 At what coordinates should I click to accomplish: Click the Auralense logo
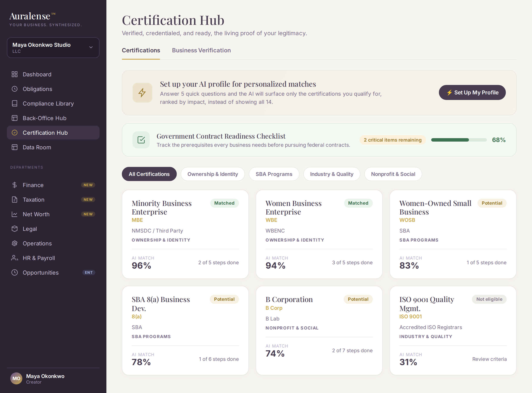(32, 16)
